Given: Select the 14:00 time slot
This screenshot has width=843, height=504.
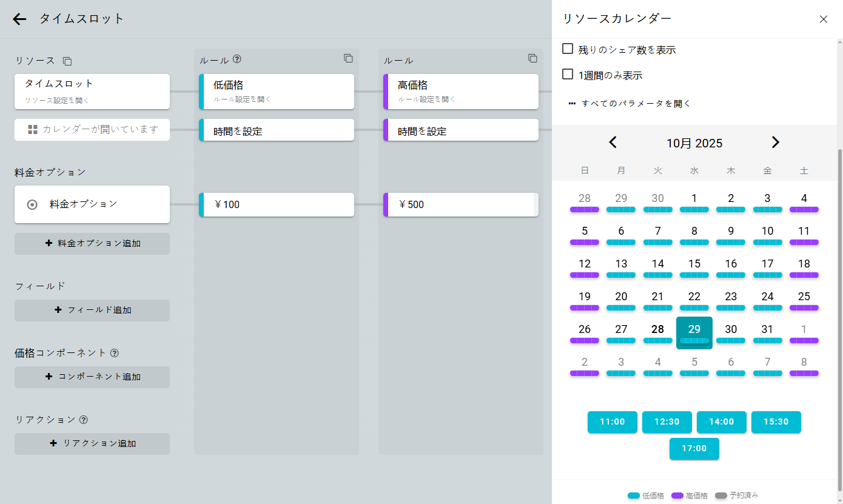Looking at the screenshot, I should pos(722,422).
